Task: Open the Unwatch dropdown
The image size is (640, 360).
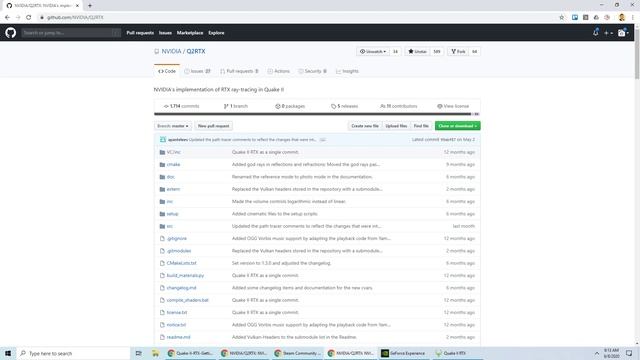Action: pos(373,51)
